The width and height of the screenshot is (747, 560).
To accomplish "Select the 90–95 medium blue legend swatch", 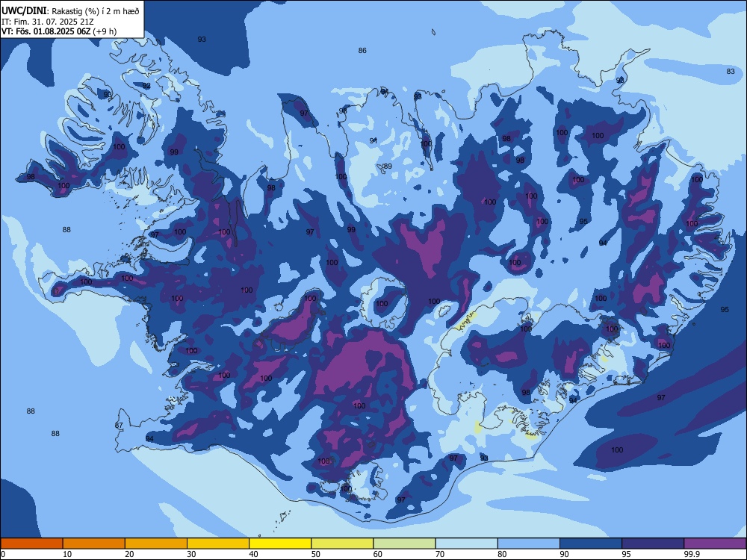I will click(591, 544).
